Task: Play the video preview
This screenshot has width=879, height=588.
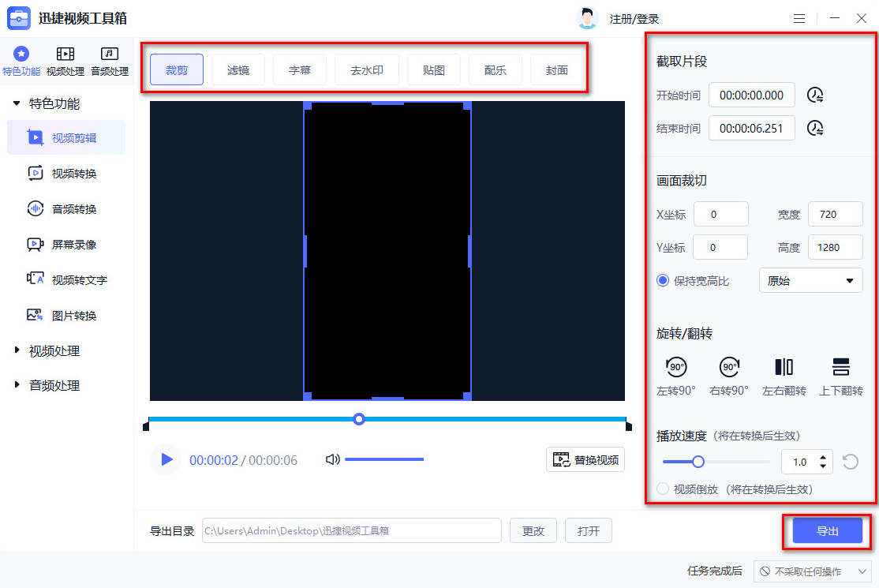Action: click(166, 459)
